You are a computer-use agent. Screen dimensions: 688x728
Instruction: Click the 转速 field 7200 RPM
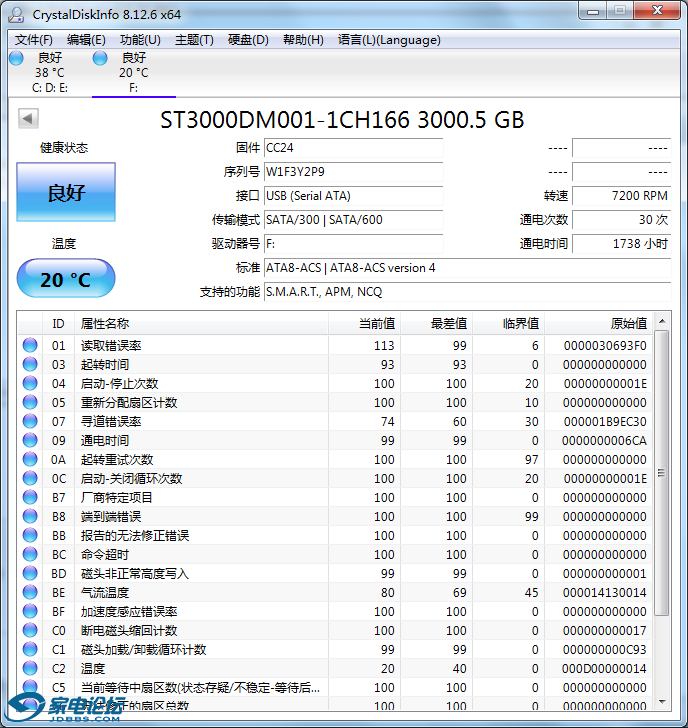(622, 196)
